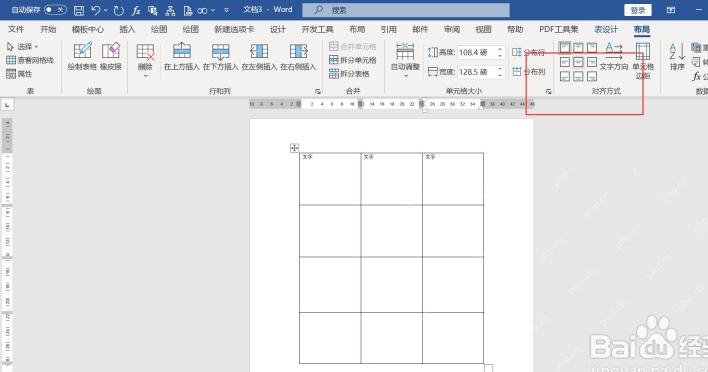Image resolution: width=708 pixels, height=372 pixels.
Task: Switch to the 开发工具 Developer tab
Action: pos(317,29)
